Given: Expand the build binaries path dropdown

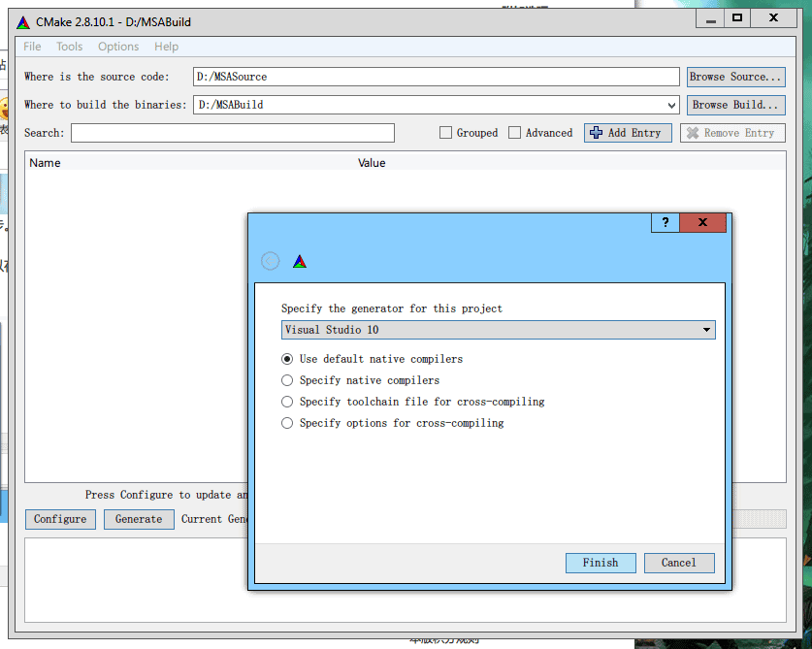Looking at the screenshot, I should click(x=671, y=105).
